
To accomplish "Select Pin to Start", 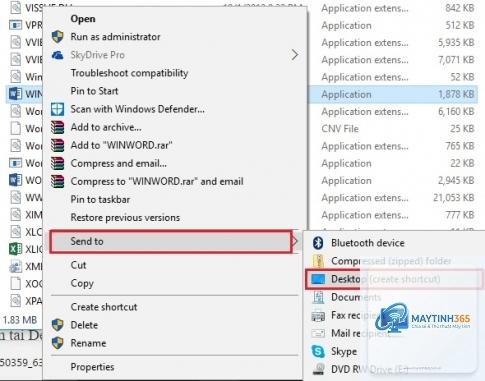I will pos(94,91).
